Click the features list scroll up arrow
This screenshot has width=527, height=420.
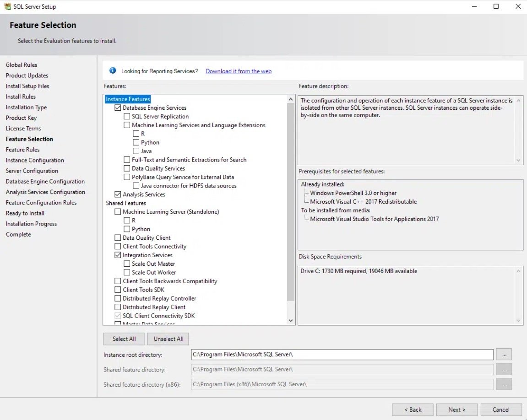pos(291,99)
